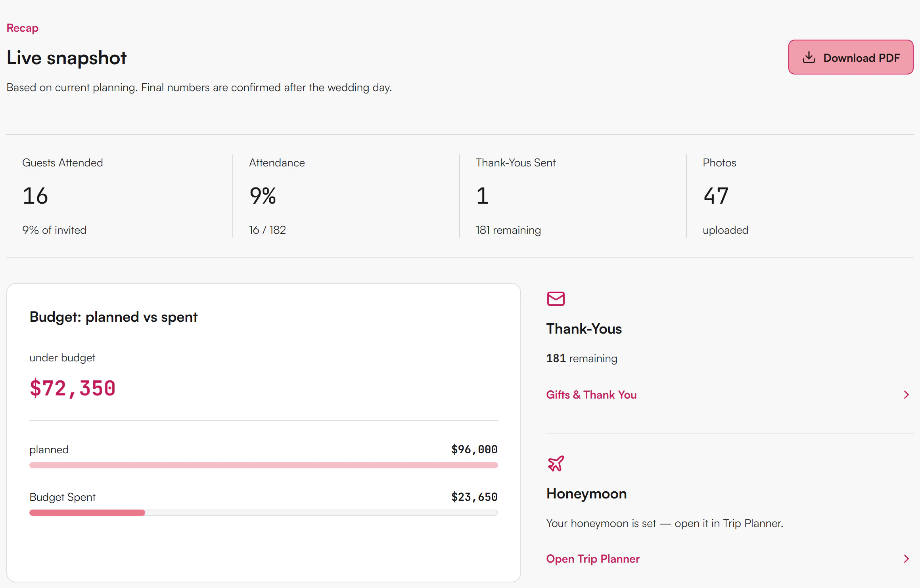This screenshot has width=920, height=588.
Task: Click the large 9% attendance figure
Action: click(263, 196)
